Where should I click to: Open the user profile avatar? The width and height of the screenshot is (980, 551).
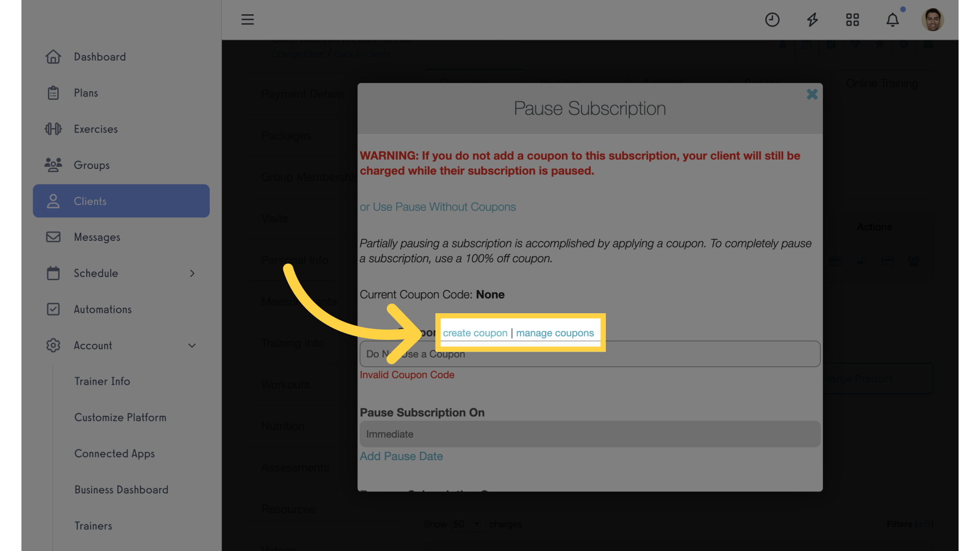[933, 19]
